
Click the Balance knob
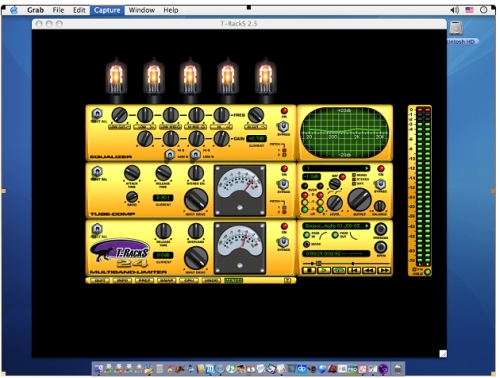(x=380, y=206)
